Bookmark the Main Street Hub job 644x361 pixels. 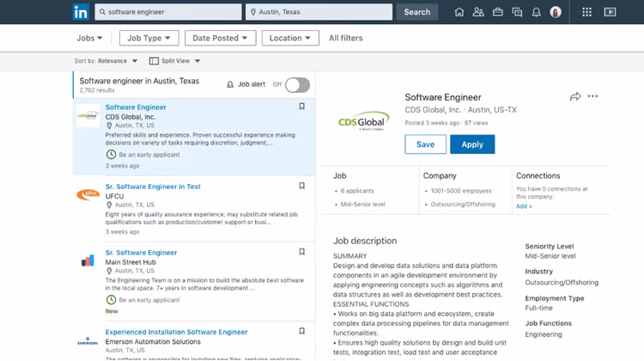[302, 252]
